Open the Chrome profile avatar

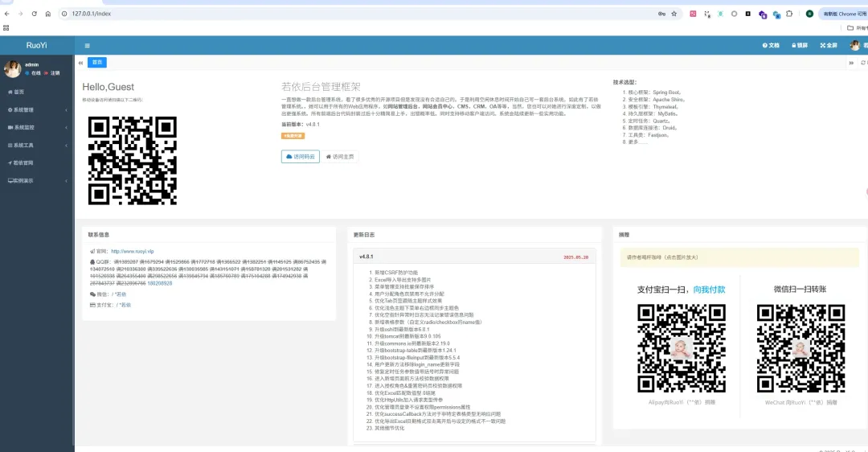pyautogui.click(x=809, y=14)
